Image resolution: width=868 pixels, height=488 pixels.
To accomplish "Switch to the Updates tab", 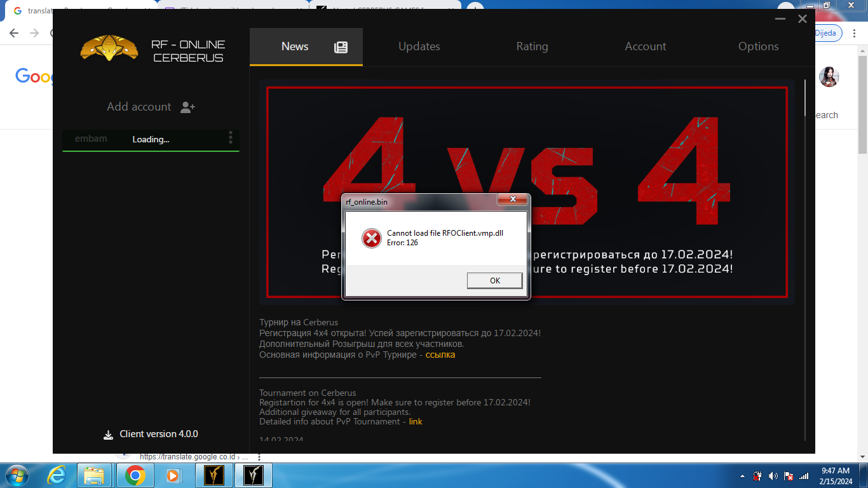I will point(419,46).
